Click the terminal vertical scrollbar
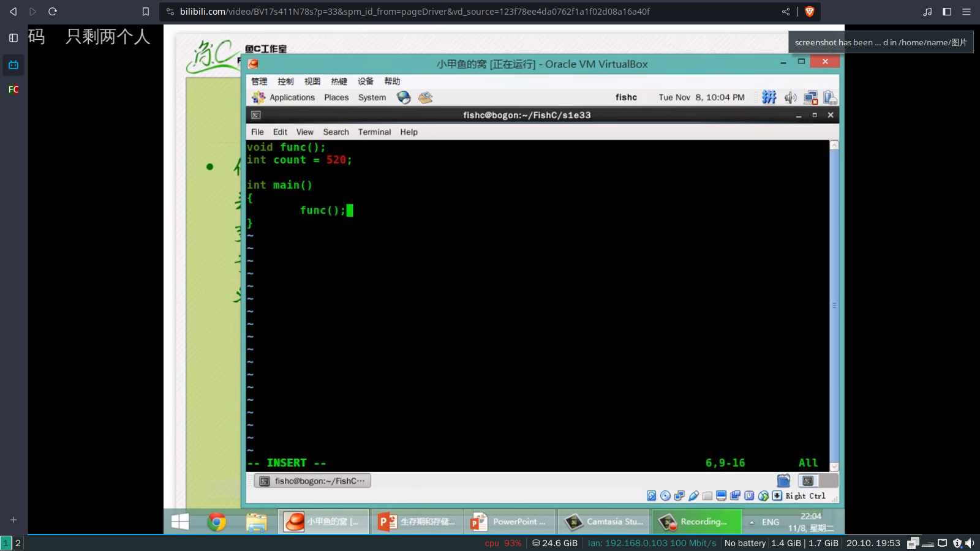 834,305
